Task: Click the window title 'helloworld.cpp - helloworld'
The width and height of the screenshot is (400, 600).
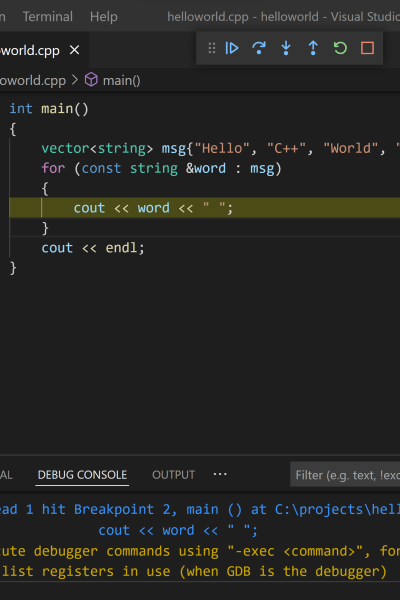Action: point(243,17)
